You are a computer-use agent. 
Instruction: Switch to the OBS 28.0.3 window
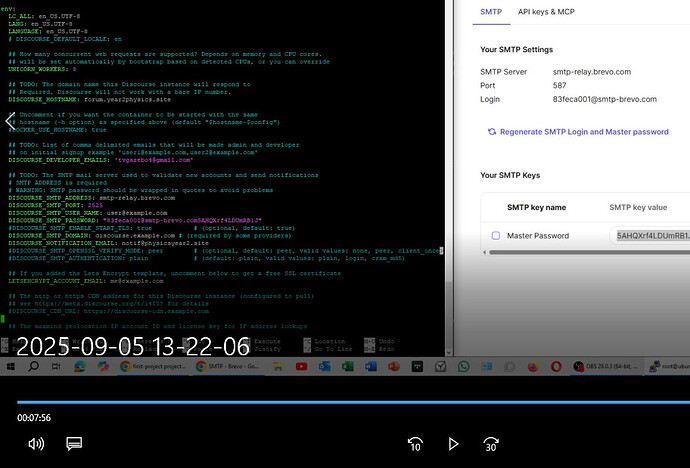[x=606, y=366]
